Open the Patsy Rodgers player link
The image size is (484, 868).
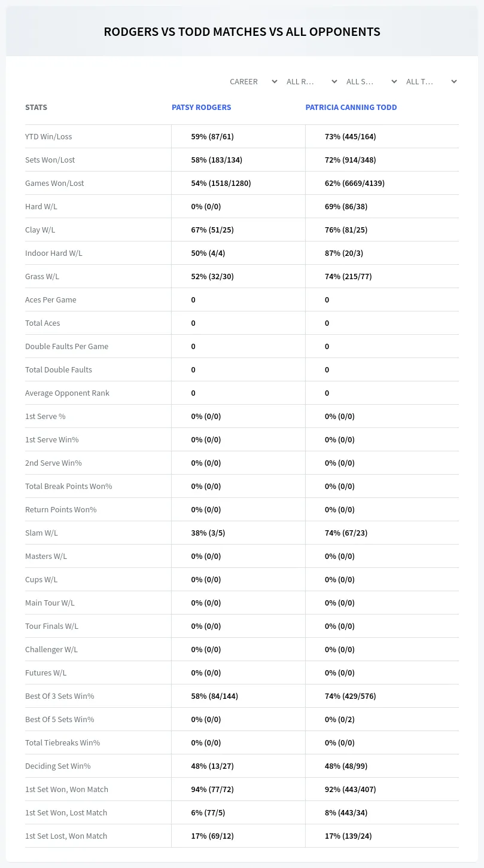pyautogui.click(x=201, y=108)
